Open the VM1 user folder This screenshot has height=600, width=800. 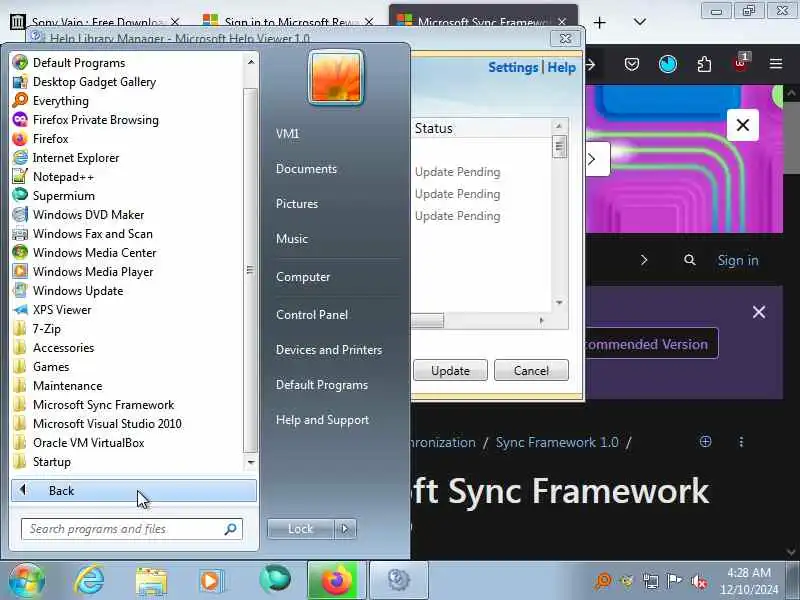pyautogui.click(x=288, y=134)
